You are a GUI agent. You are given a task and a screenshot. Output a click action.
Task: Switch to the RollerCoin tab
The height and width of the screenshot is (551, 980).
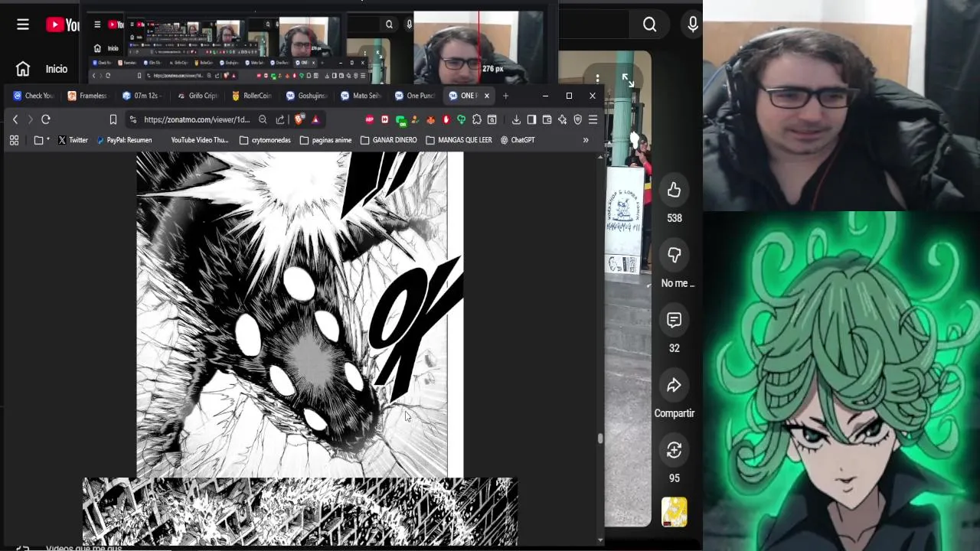click(x=251, y=96)
